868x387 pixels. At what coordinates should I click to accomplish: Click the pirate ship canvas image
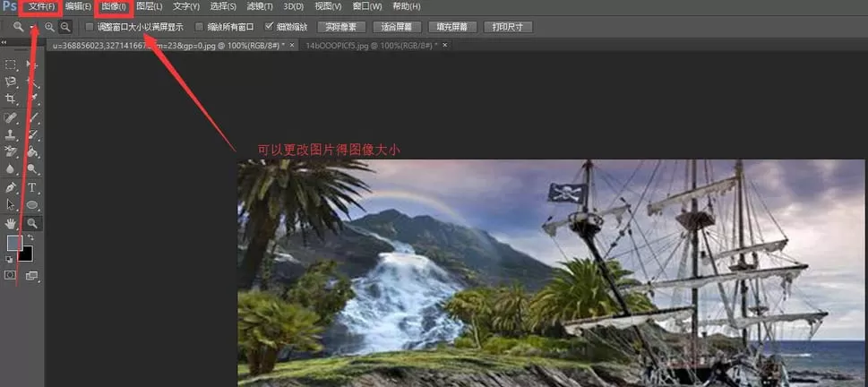coord(553,273)
